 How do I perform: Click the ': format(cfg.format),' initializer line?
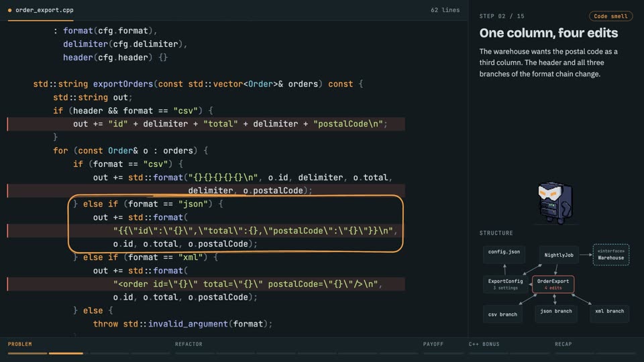(x=105, y=31)
